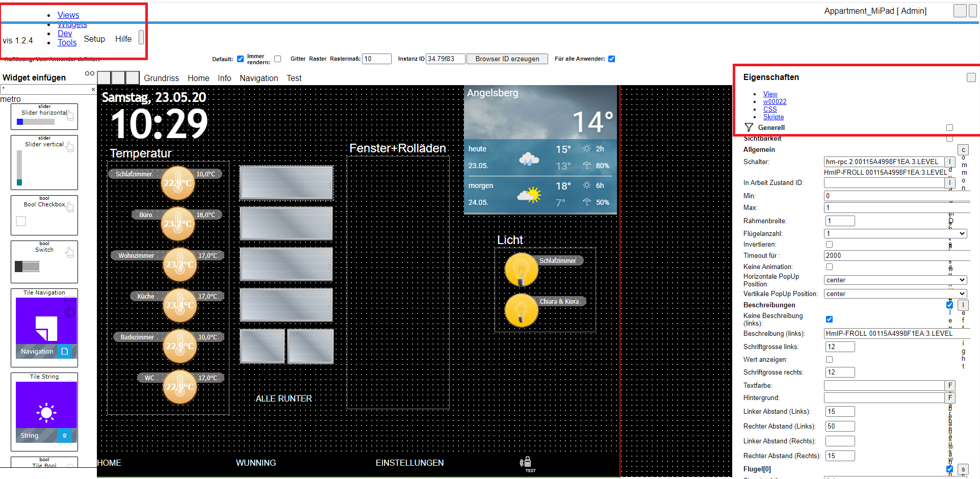Open the Textfarbe color picker button
This screenshot has width=980, height=479.
[x=950, y=386]
